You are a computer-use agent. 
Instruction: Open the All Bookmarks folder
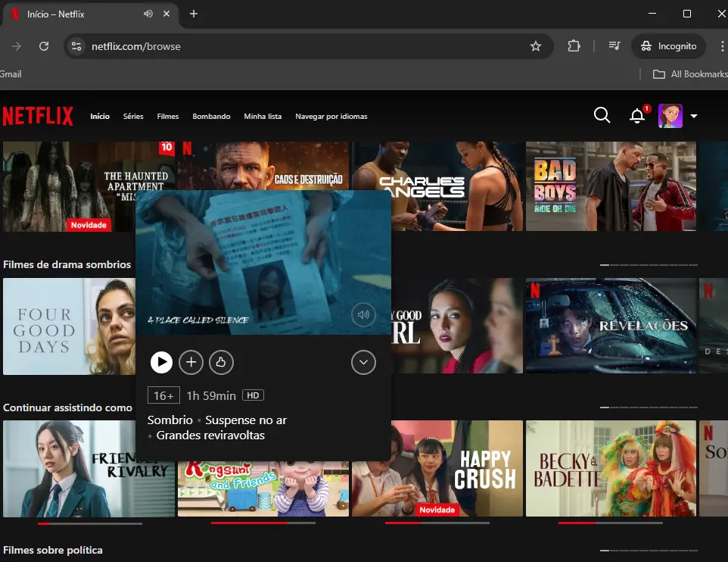(x=690, y=74)
